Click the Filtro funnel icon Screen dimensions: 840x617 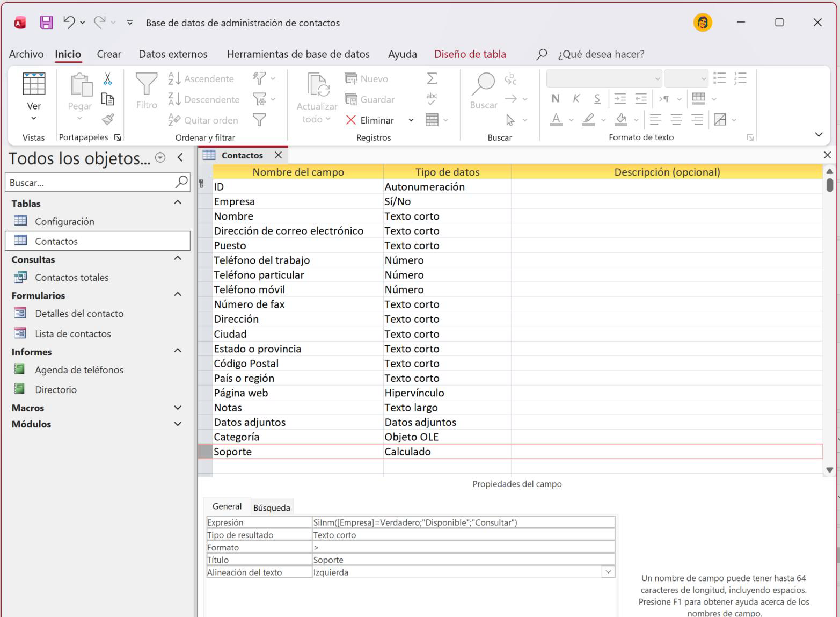click(x=146, y=84)
